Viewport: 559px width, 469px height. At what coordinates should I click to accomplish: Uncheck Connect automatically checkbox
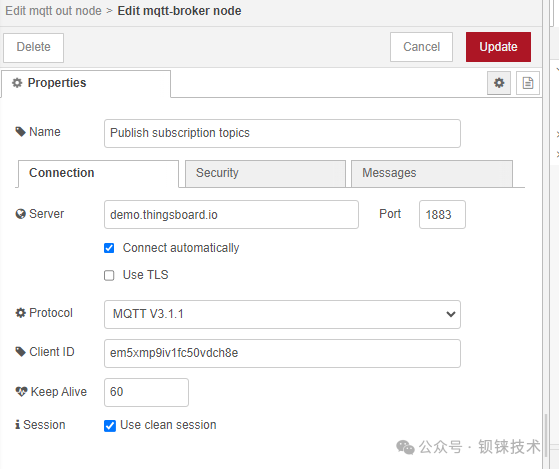click(x=109, y=248)
